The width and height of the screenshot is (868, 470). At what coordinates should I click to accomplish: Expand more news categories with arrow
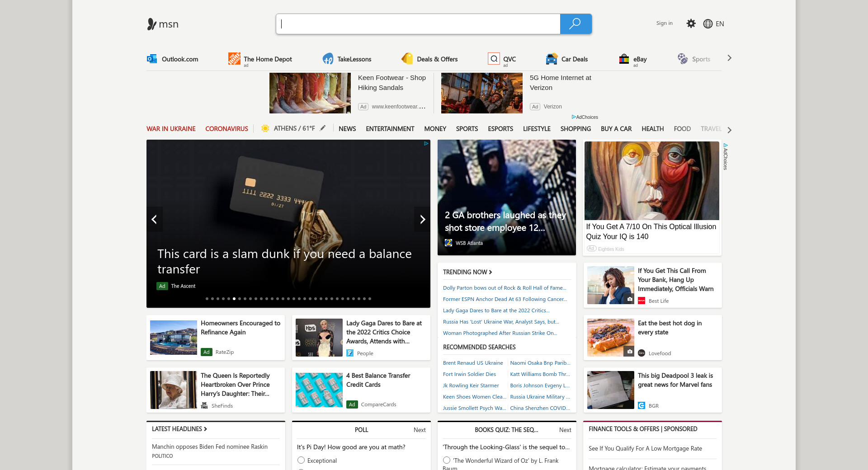coord(729,130)
